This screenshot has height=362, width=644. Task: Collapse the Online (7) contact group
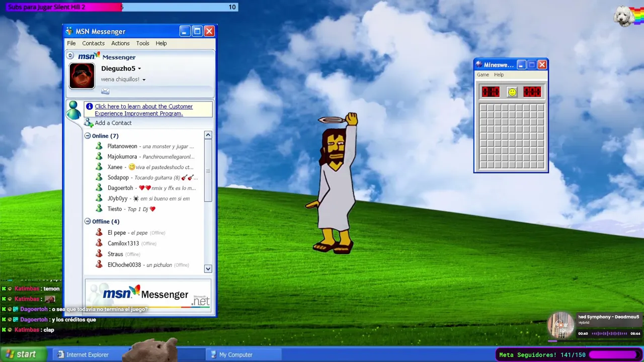point(88,136)
